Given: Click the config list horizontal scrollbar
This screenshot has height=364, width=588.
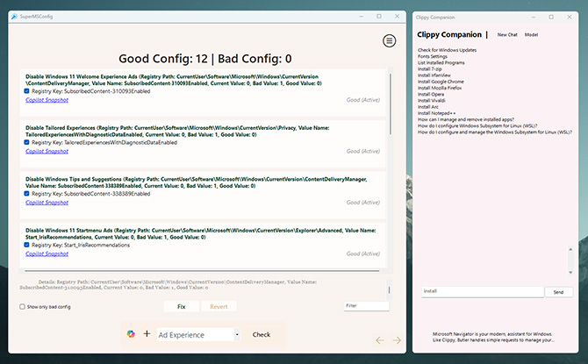Looking at the screenshot, I should (x=202, y=271).
